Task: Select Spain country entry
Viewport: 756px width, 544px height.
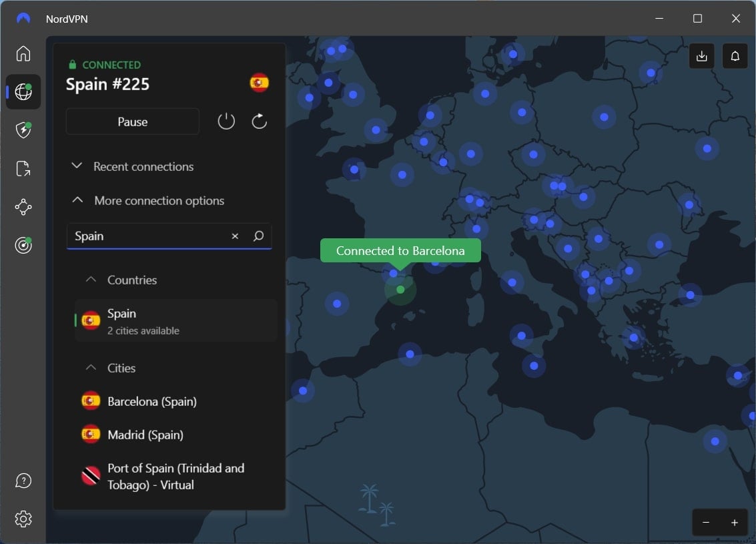Action: [x=175, y=320]
